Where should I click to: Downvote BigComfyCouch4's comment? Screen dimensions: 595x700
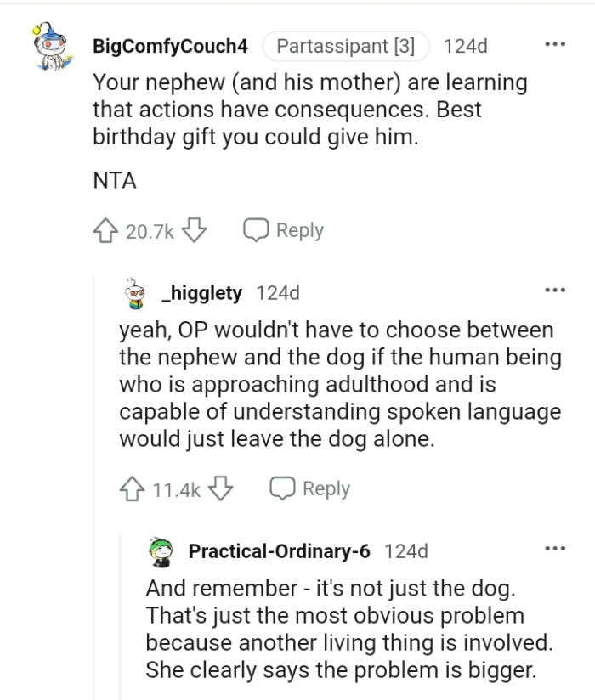coord(195,229)
